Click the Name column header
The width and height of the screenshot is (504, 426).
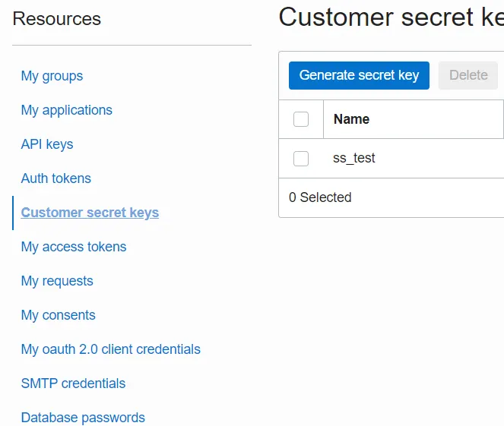point(351,119)
